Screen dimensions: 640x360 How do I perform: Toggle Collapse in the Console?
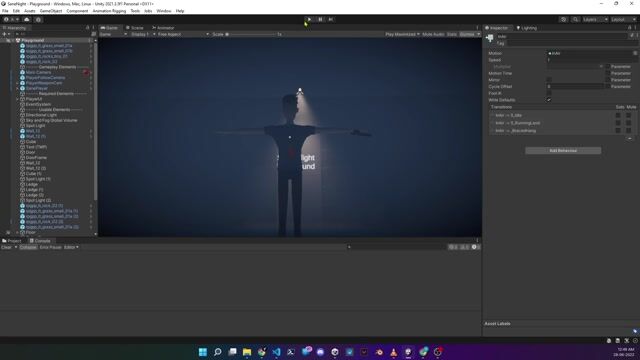pyautogui.click(x=28, y=247)
